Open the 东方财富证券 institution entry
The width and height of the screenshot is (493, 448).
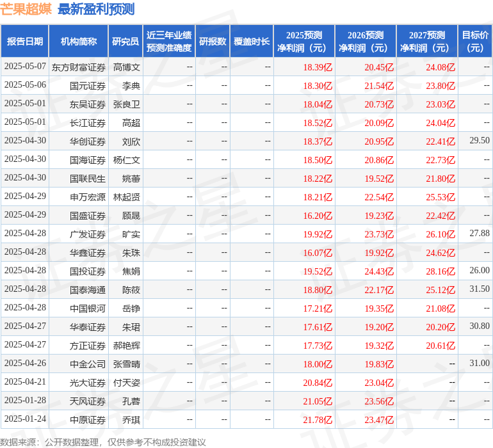79,67
